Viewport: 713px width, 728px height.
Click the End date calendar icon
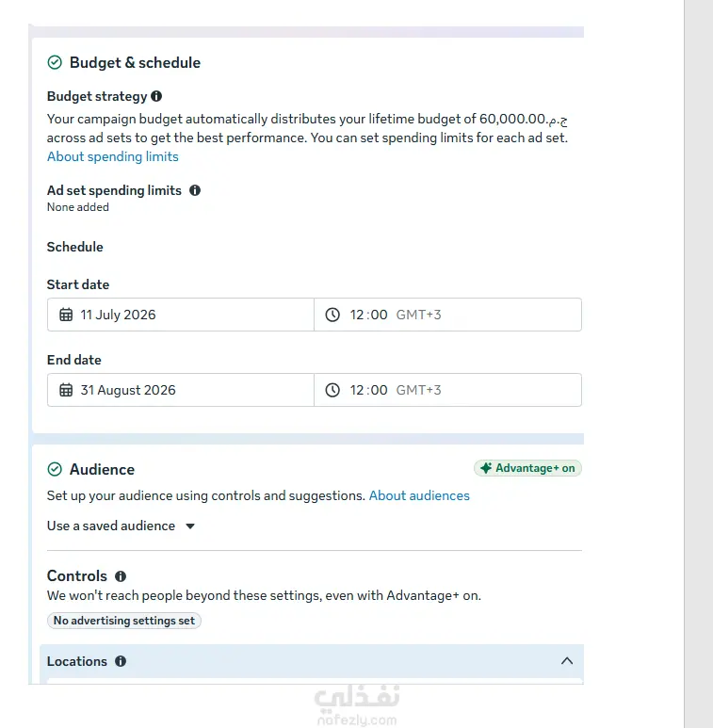click(x=66, y=390)
